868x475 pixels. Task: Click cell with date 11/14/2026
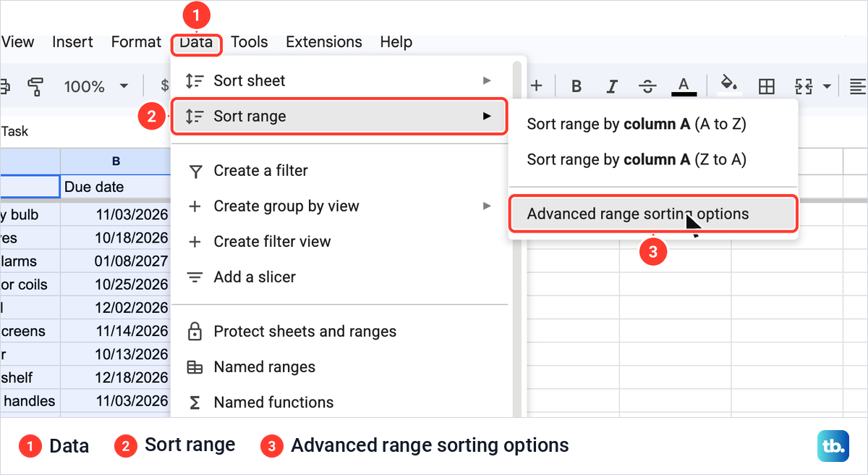pos(116,331)
